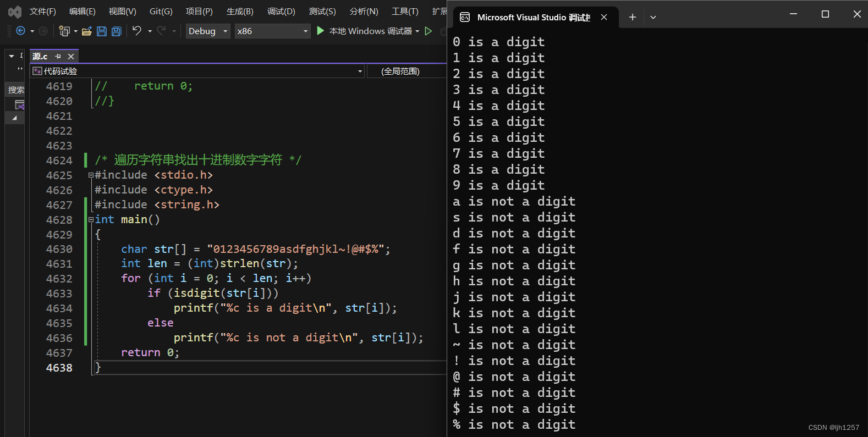Image resolution: width=868 pixels, height=437 pixels.
Task: Open the 测试(S) menu
Action: pyautogui.click(x=322, y=12)
